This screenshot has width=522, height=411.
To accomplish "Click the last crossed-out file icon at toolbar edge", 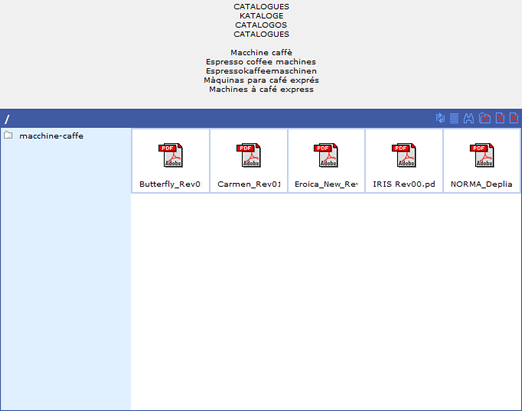I will [x=514, y=118].
